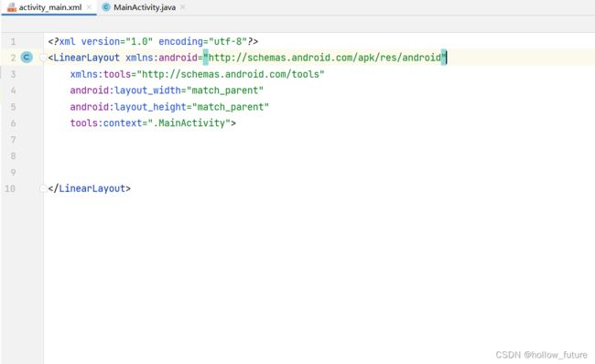
Task: Click the android:layout_height attribute
Action: 128,107
